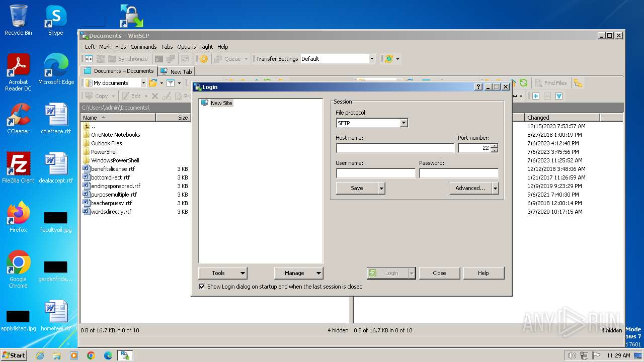Expand the Advanced button dropdown arrow
The width and height of the screenshot is (644, 362).
pyautogui.click(x=495, y=188)
